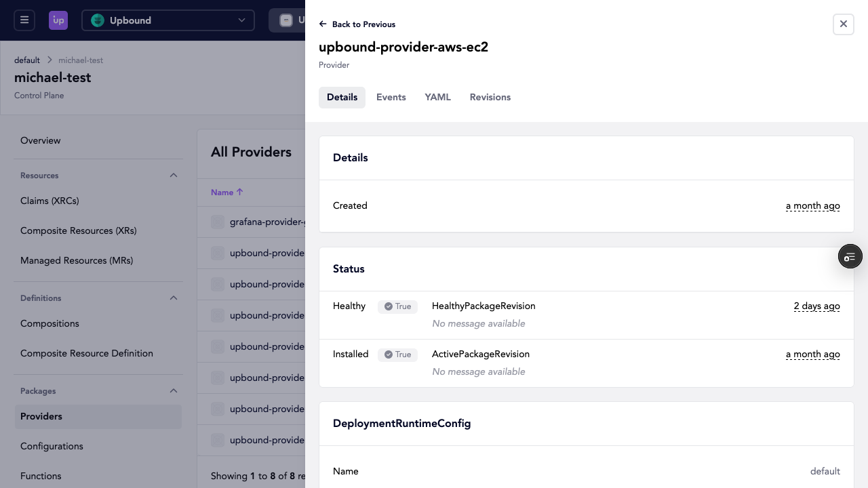The height and width of the screenshot is (488, 868).
Task: Click the default breadcrumb link
Action: [x=27, y=60]
